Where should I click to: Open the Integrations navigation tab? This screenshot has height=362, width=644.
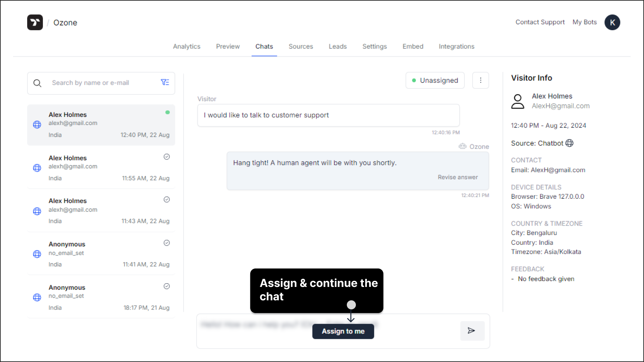tap(457, 46)
